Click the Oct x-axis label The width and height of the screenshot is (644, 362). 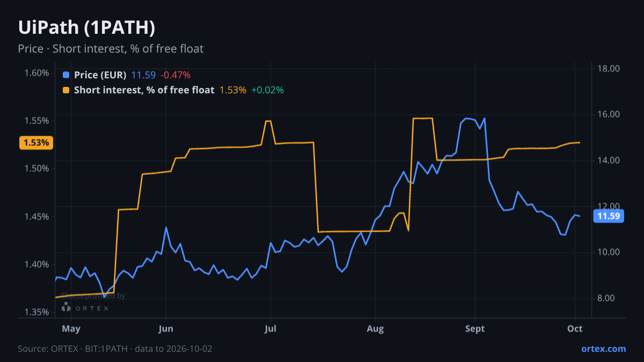click(575, 328)
